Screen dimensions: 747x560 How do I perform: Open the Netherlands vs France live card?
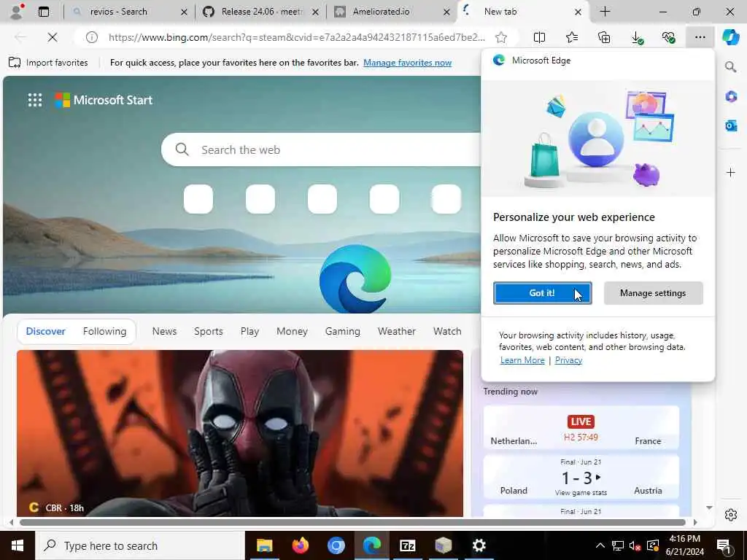(581, 427)
